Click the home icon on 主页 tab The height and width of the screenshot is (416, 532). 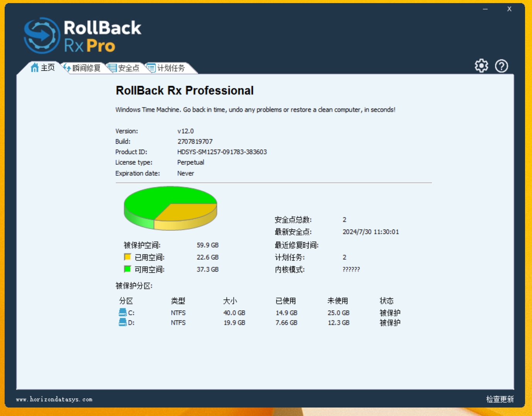[35, 68]
